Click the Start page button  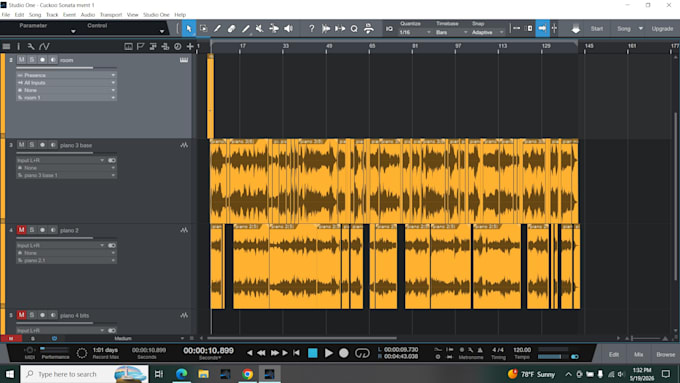coord(597,29)
